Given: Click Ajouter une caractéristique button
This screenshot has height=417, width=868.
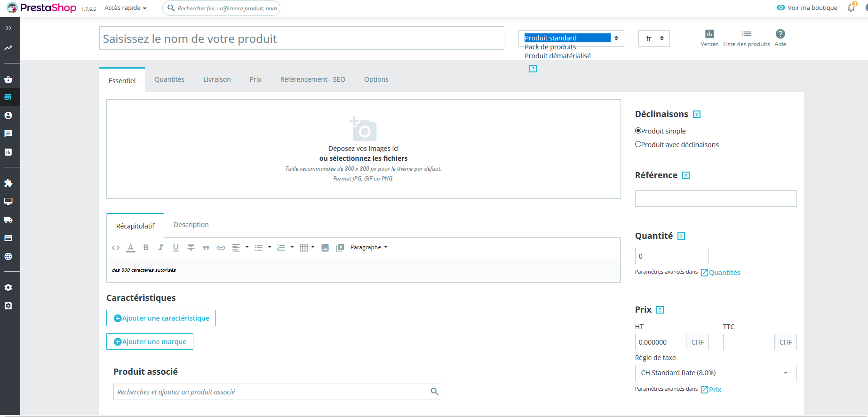Looking at the screenshot, I should [x=161, y=318].
